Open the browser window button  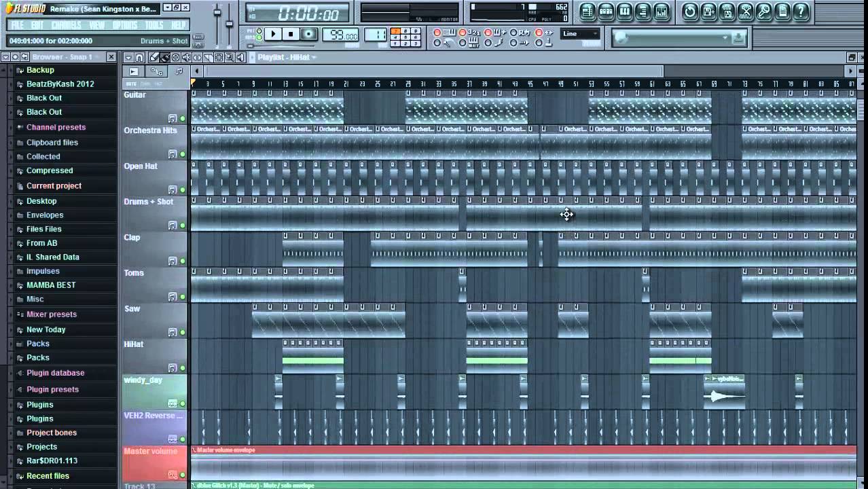pos(643,12)
